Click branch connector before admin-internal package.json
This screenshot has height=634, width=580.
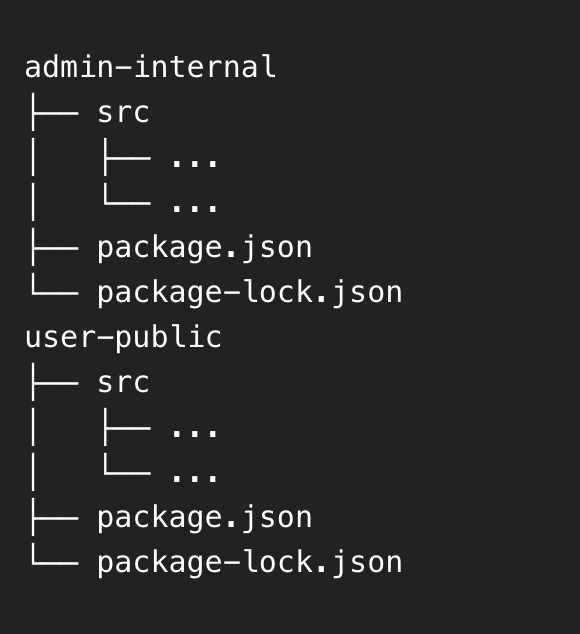(x=55, y=247)
